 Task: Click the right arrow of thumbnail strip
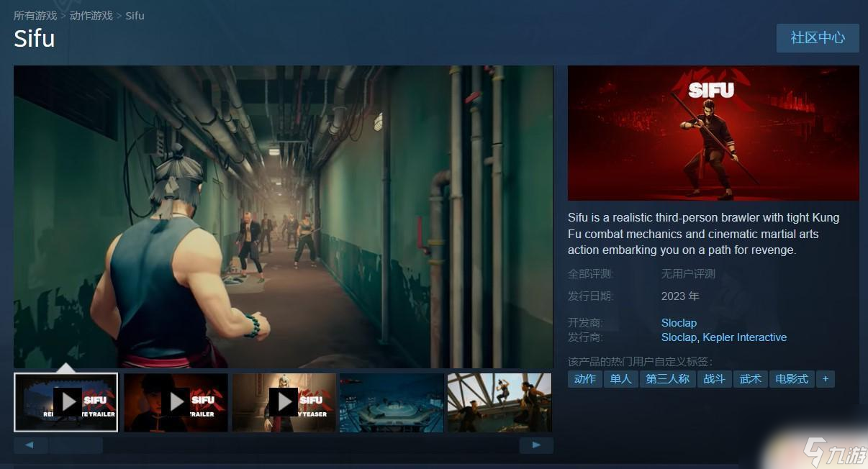(536, 445)
